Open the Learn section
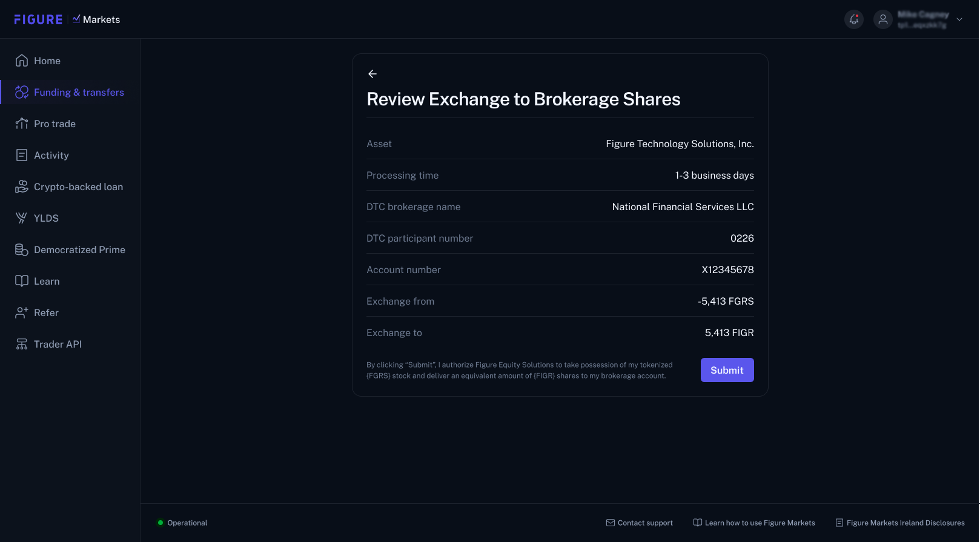 coord(47,281)
